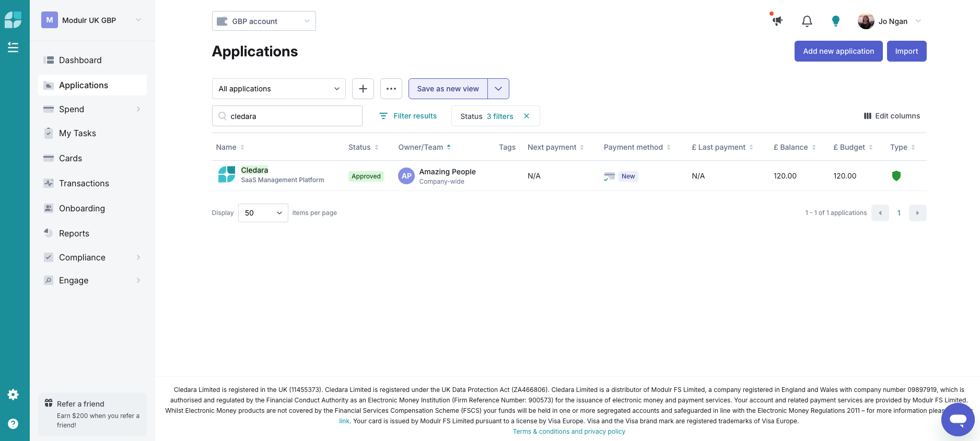Screen dimensions: 980x441
Task: Open Dashboard in the sidebar
Action: point(92,60)
